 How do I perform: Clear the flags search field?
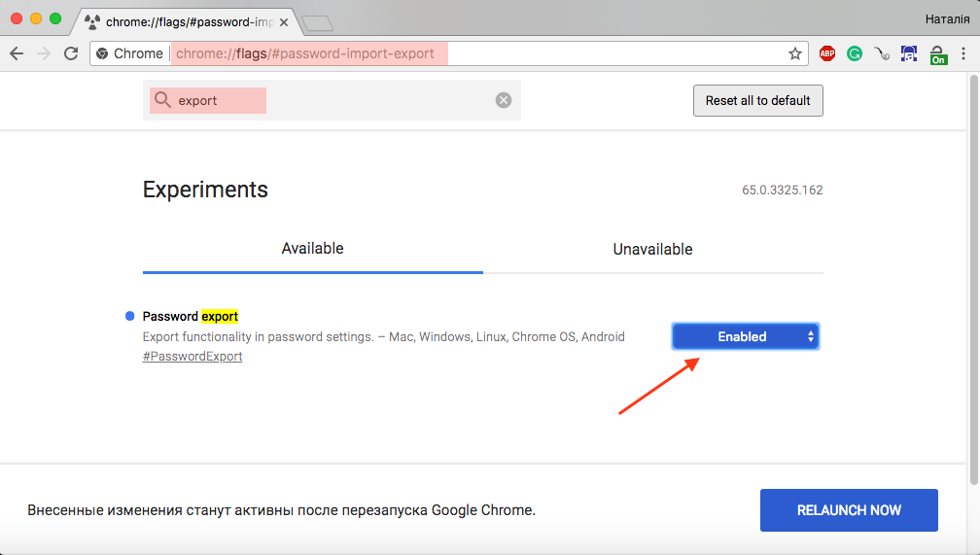(504, 100)
